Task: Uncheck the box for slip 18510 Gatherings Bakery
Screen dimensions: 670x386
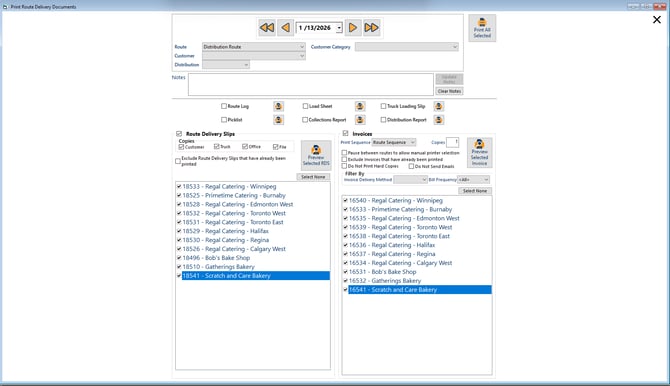Action: coord(179,267)
